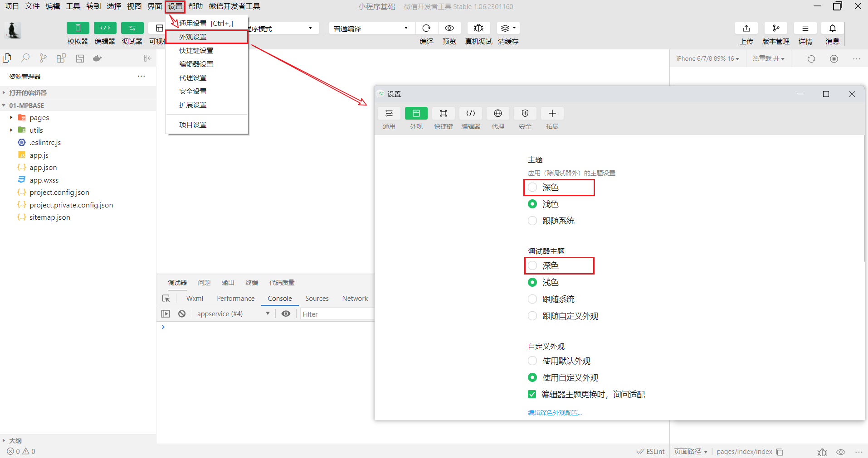The image size is (868, 458).
Task: Open the Shortcuts tab in settings dialog
Action: pyautogui.click(x=443, y=114)
